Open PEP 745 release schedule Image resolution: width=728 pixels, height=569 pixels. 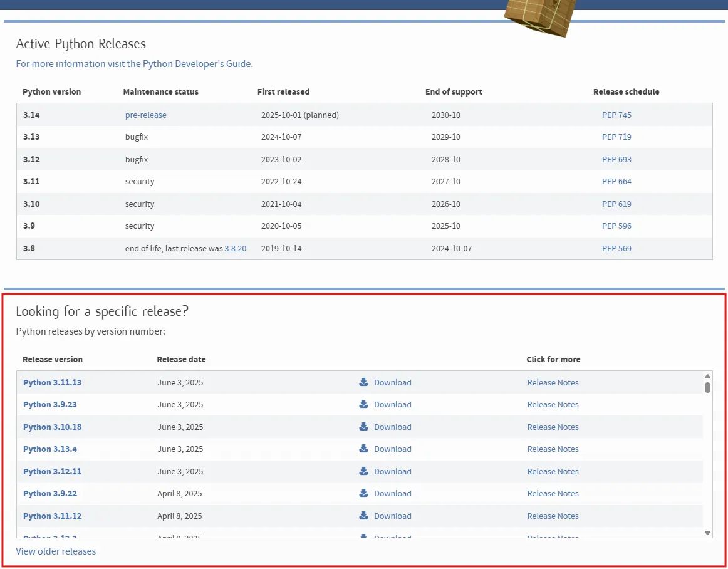pos(616,115)
